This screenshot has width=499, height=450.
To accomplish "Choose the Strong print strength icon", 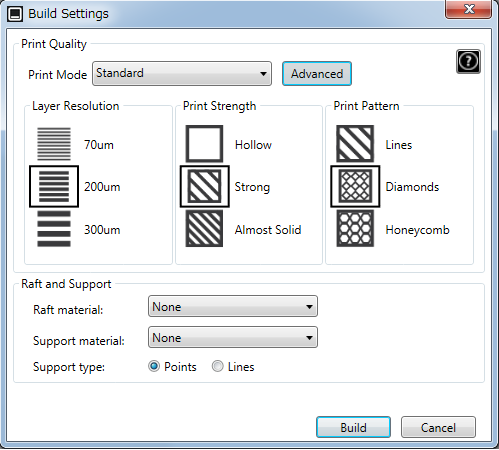I will coord(205,186).
